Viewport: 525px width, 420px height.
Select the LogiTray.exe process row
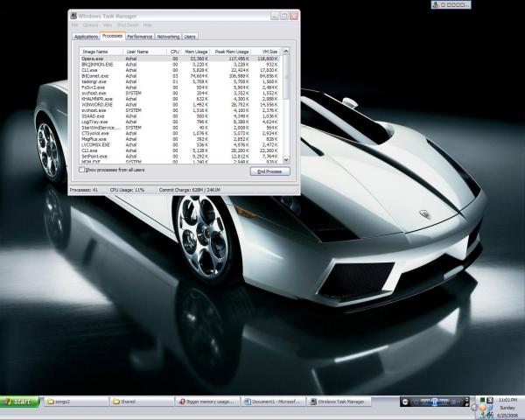[x=181, y=122]
